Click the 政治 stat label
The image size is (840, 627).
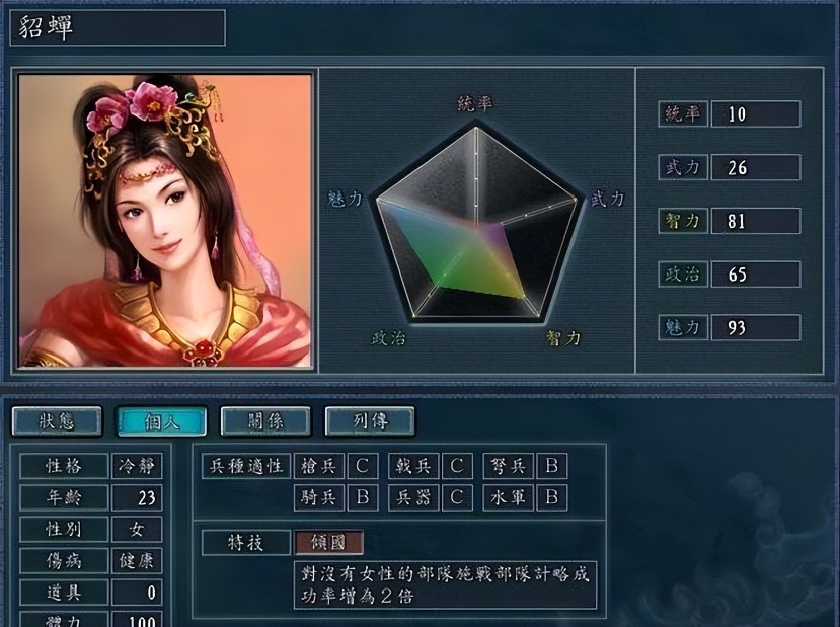click(x=683, y=274)
